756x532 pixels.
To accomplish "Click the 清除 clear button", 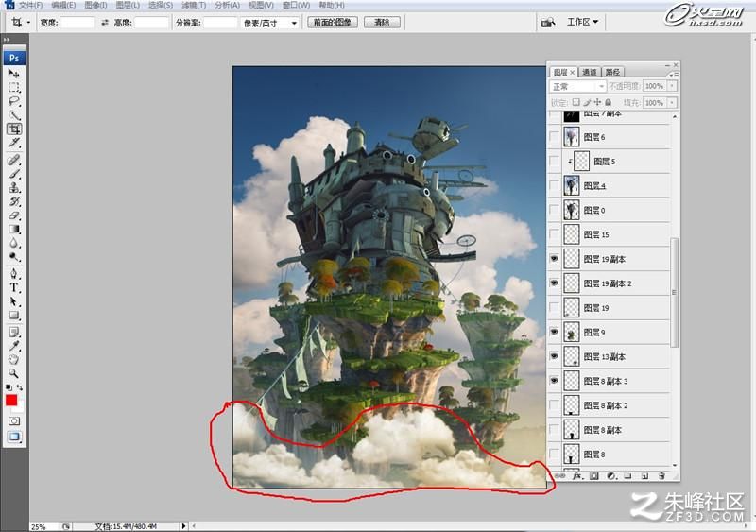I will point(382,22).
